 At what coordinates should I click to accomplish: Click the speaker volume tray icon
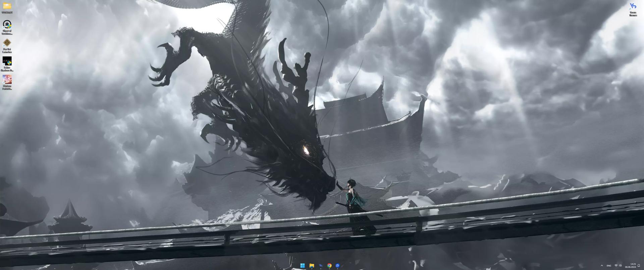coord(620,266)
